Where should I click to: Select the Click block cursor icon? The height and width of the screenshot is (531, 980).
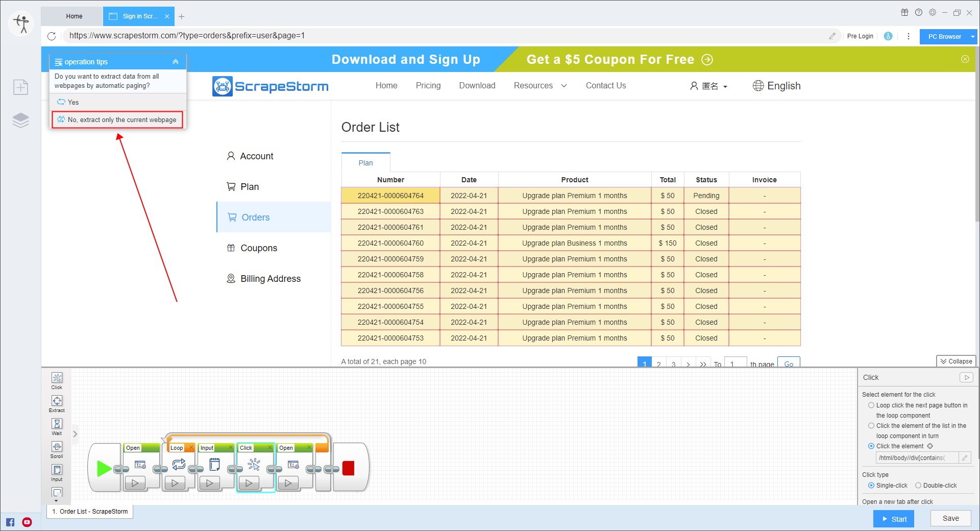click(254, 465)
